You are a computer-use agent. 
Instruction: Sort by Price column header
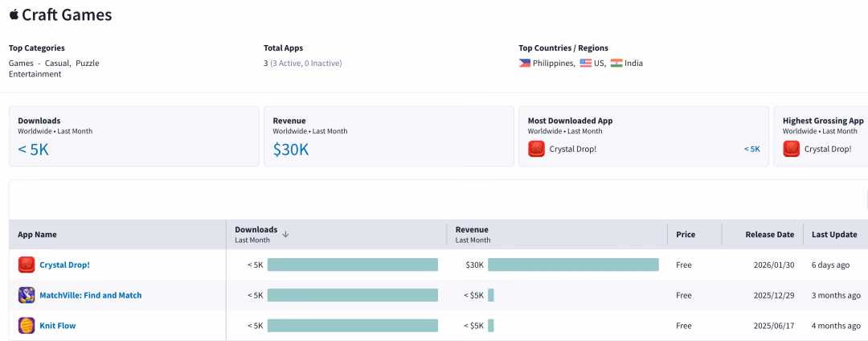click(x=686, y=234)
